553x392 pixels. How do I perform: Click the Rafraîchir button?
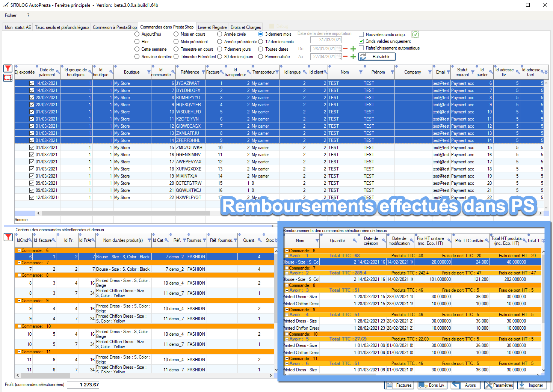coord(377,57)
